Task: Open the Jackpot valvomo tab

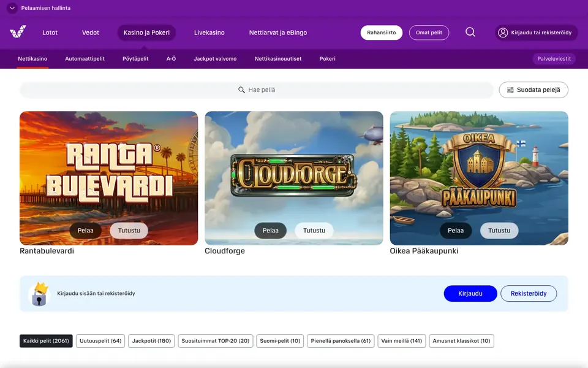Action: click(215, 59)
